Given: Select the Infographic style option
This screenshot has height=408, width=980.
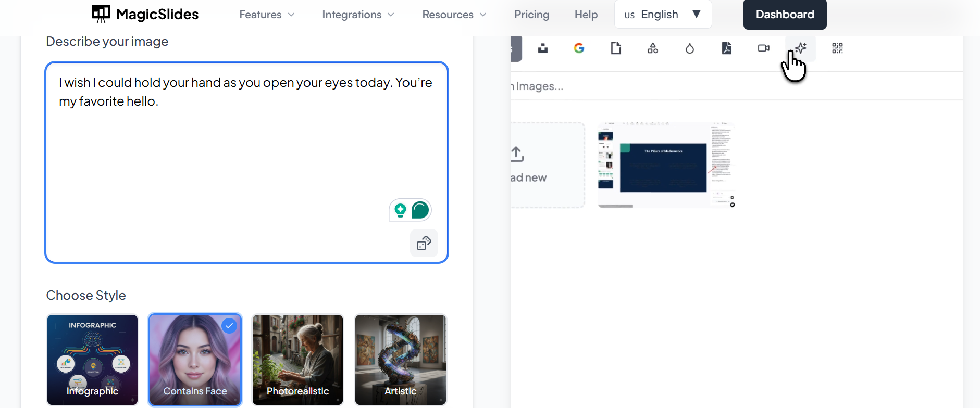Looking at the screenshot, I should coord(93,360).
